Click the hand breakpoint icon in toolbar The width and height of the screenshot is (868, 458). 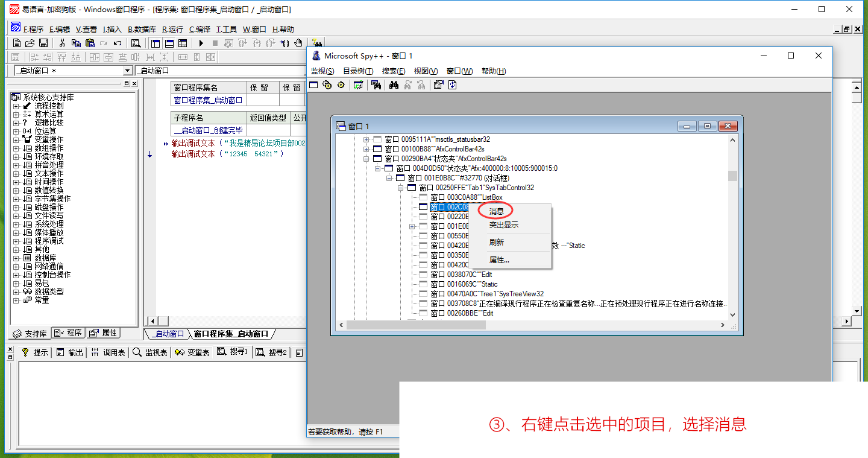point(298,43)
